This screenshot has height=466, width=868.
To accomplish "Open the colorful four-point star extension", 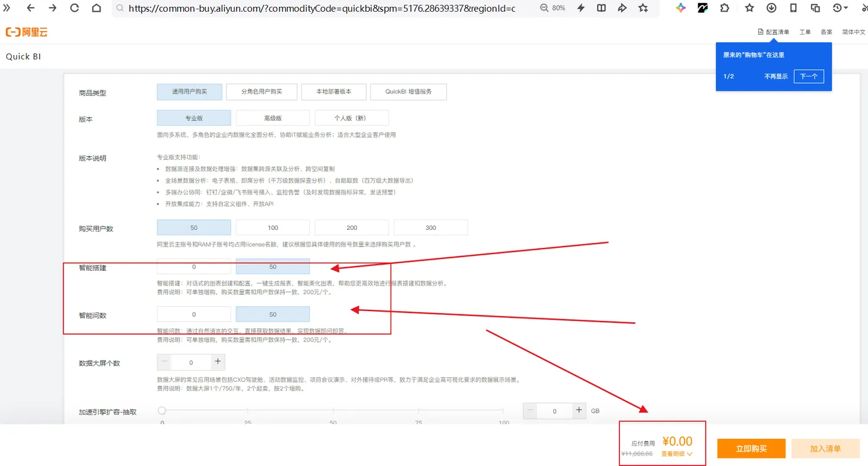I will coord(681,8).
